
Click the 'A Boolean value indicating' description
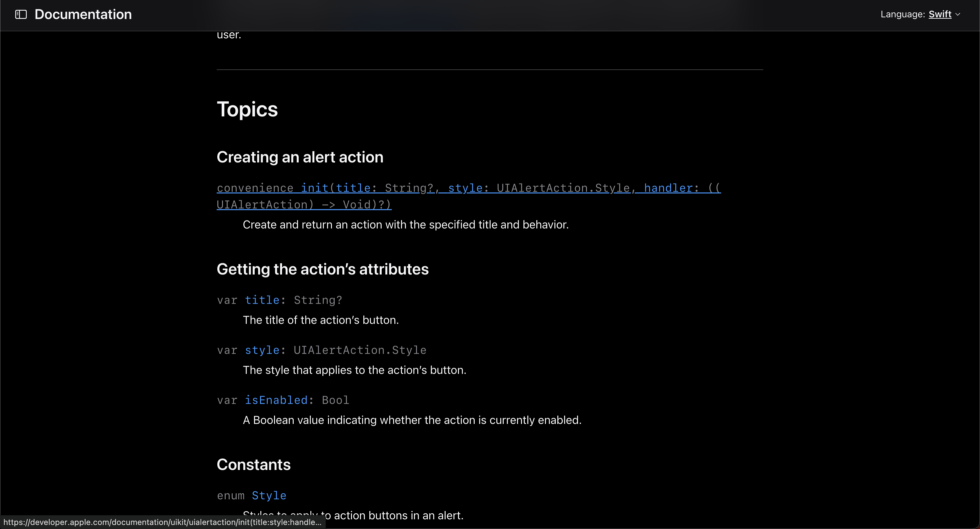click(x=412, y=420)
